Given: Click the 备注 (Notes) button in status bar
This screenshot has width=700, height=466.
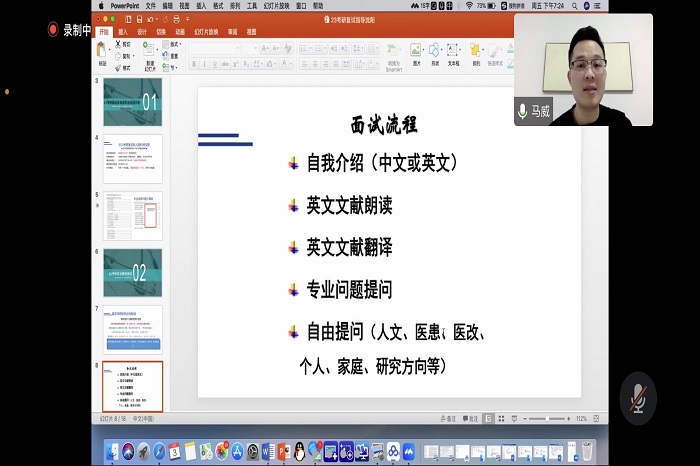Looking at the screenshot, I should click(x=450, y=418).
